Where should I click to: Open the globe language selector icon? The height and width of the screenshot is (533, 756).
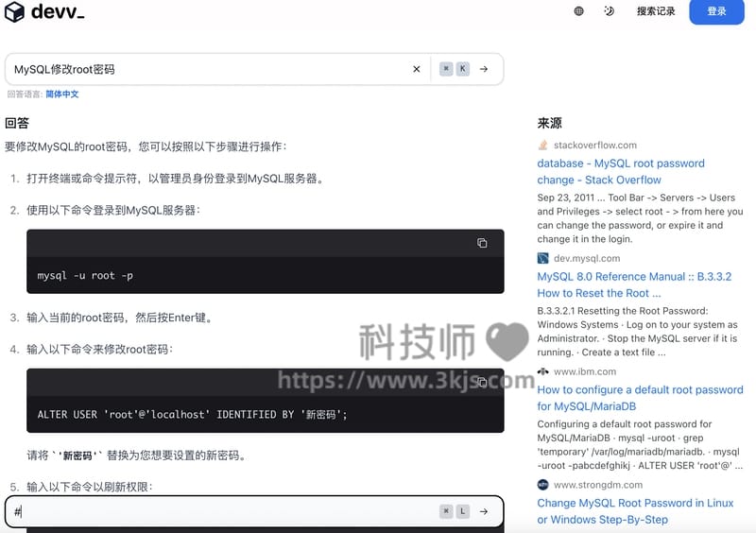click(578, 11)
